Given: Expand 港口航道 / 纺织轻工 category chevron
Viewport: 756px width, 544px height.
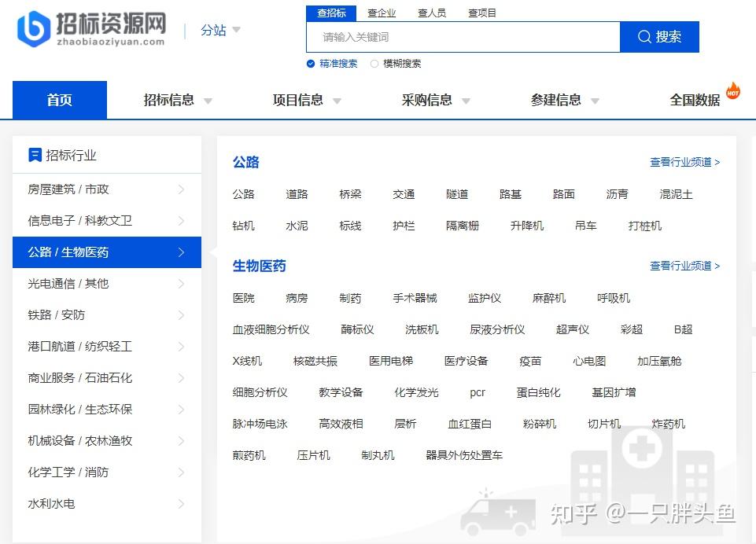Looking at the screenshot, I should click(x=181, y=347).
